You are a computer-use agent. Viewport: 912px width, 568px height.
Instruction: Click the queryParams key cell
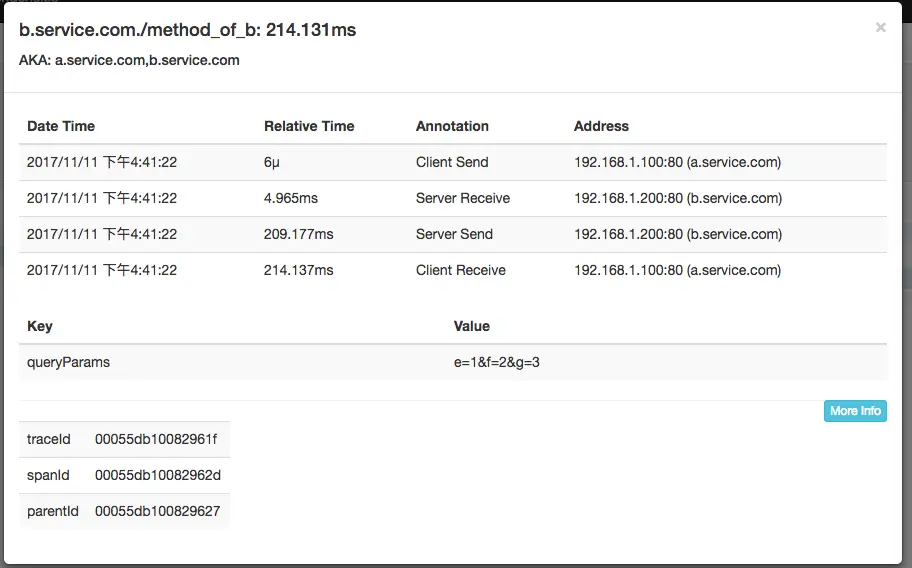69,362
